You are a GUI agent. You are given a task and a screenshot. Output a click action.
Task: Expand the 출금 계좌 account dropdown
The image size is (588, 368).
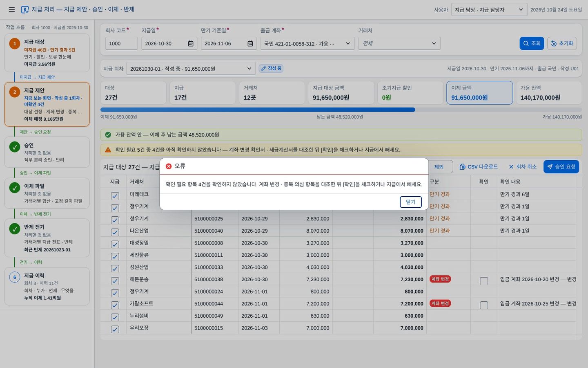click(x=307, y=43)
